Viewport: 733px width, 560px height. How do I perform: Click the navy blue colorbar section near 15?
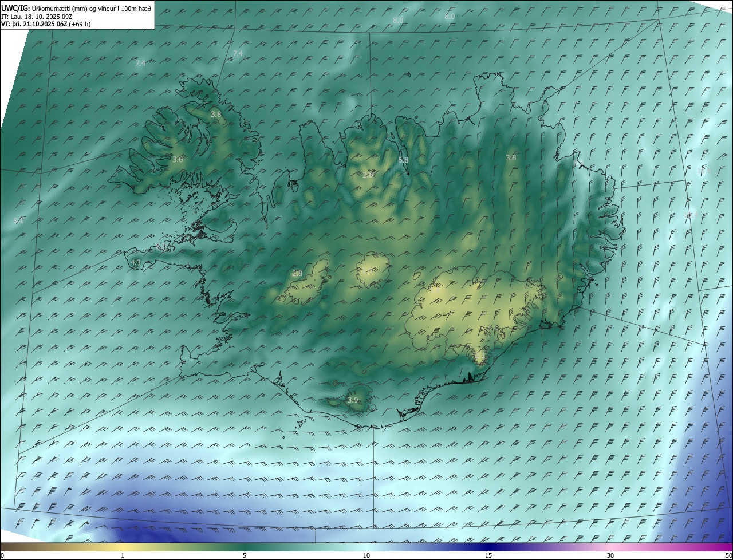coord(488,547)
